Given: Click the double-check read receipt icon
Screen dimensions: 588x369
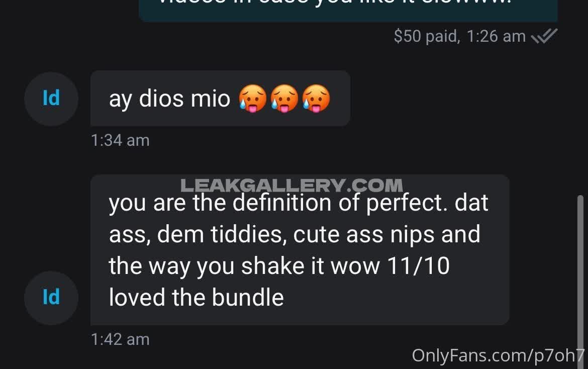Looking at the screenshot, I should click(x=544, y=36).
